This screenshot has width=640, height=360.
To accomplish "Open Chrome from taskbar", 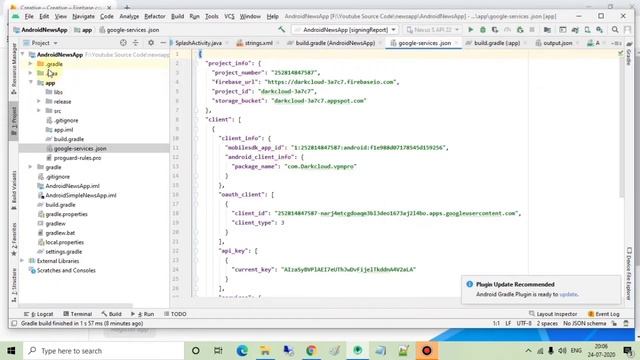I will click(311, 351).
